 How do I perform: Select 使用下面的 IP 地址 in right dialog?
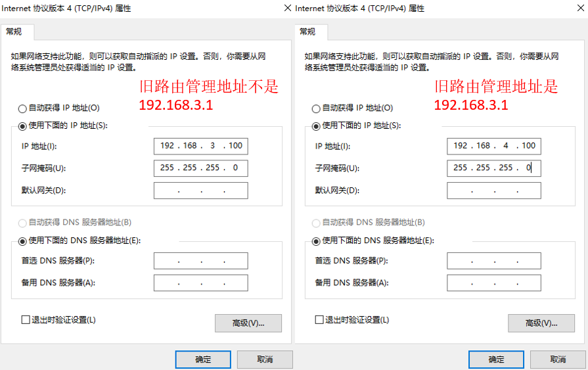click(x=316, y=126)
